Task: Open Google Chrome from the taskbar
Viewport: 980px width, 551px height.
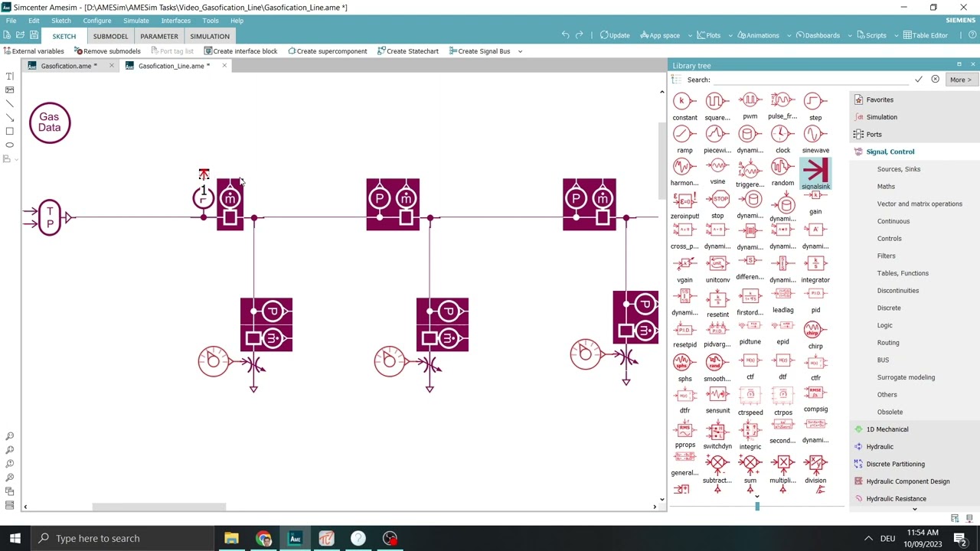Action: (x=263, y=538)
